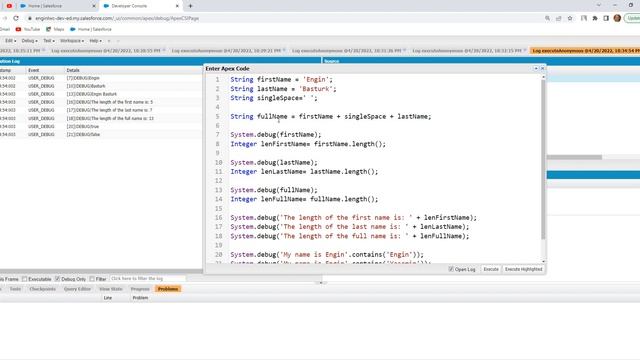Close the log tab from 10:31:26 PM
640x360 pixels.
(x=405, y=50)
